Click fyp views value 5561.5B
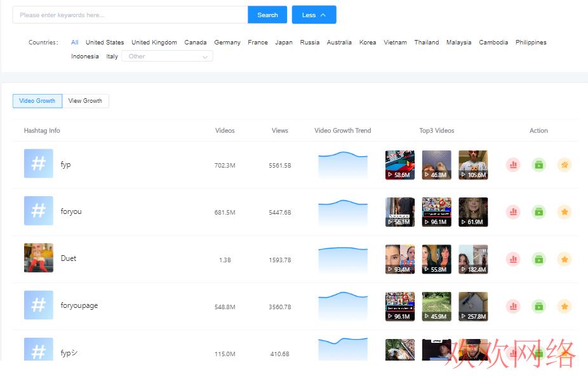The image size is (588, 379). point(280,165)
